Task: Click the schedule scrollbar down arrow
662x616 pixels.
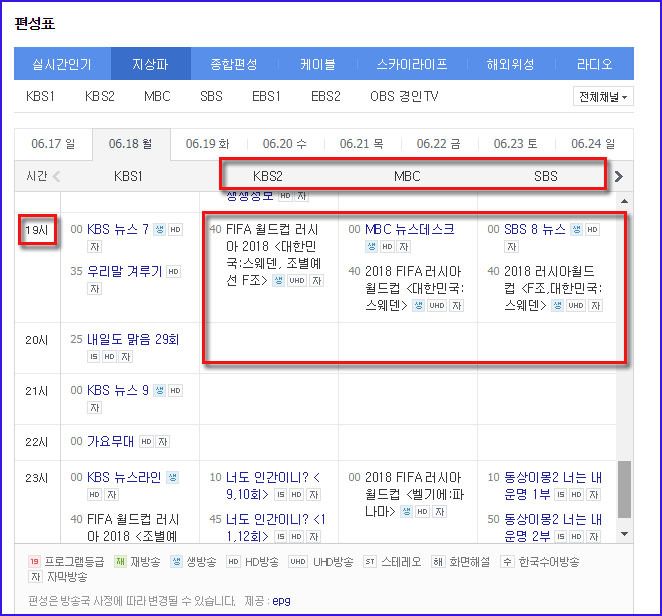Action: (x=624, y=534)
